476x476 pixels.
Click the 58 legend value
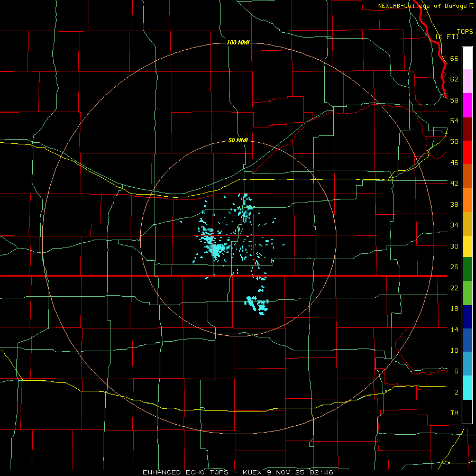click(454, 100)
